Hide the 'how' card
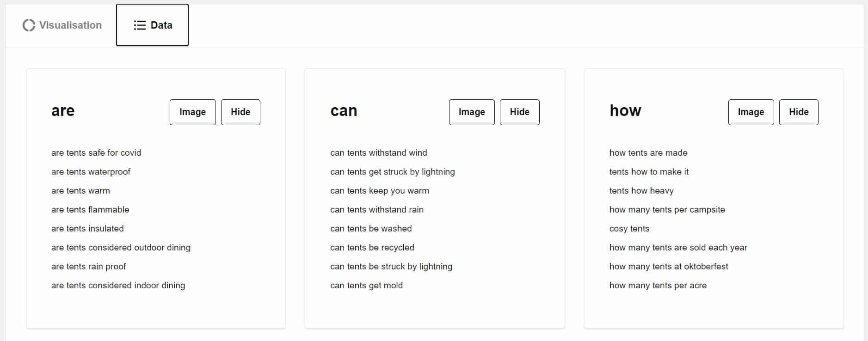This screenshot has width=868, height=341. click(x=799, y=112)
